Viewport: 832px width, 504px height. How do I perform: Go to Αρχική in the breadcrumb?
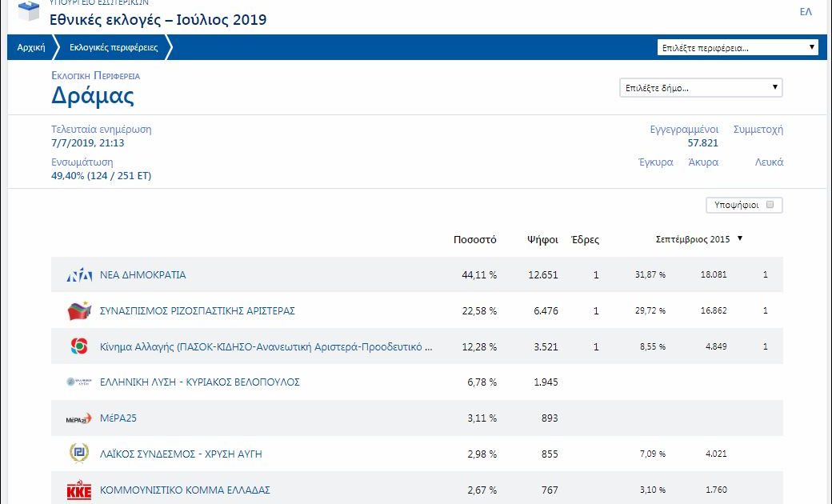pyautogui.click(x=30, y=47)
